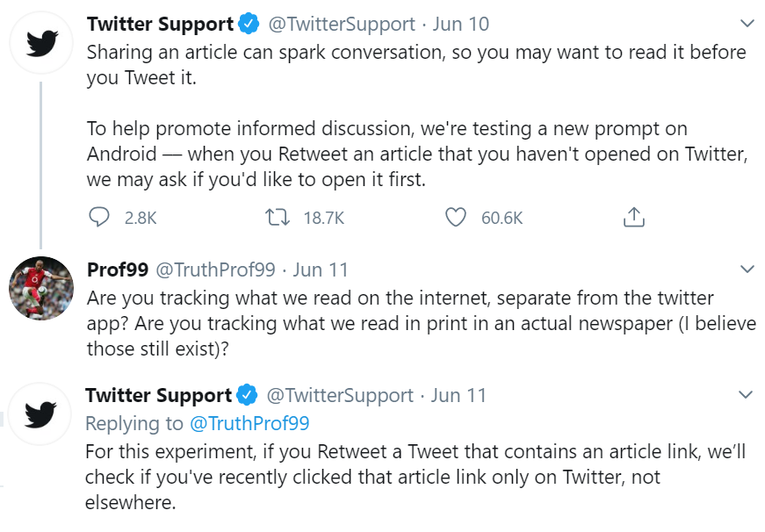Open Prof99's profile picture

(41, 288)
